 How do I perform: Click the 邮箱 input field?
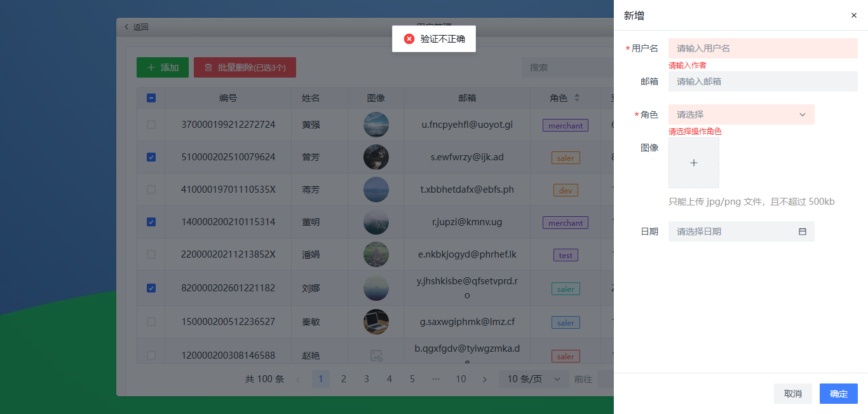(763, 81)
